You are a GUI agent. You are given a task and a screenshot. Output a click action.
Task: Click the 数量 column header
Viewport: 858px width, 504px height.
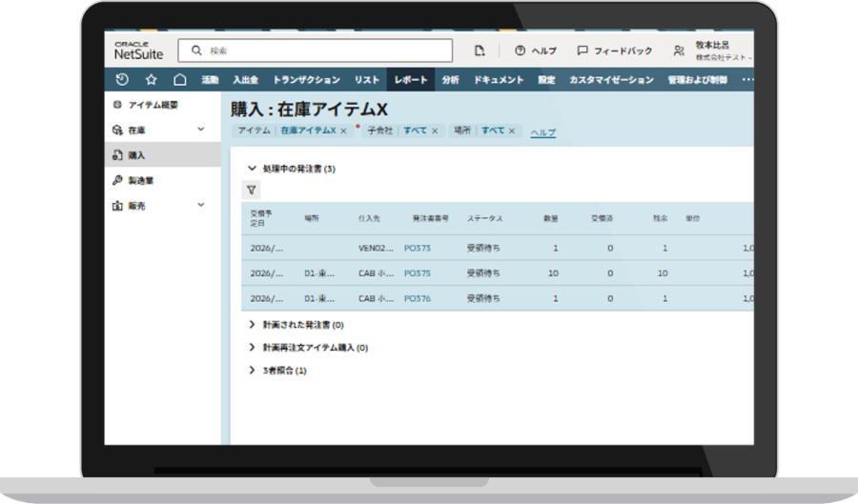[550, 219]
